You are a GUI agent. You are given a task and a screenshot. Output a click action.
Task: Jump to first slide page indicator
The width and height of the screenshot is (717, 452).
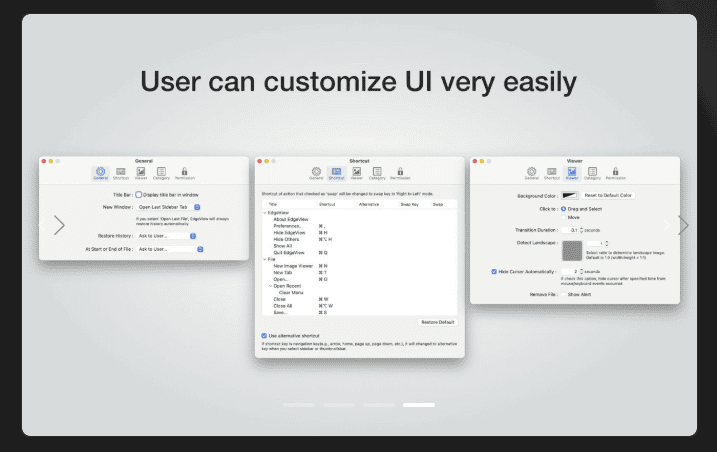pyautogui.click(x=299, y=405)
